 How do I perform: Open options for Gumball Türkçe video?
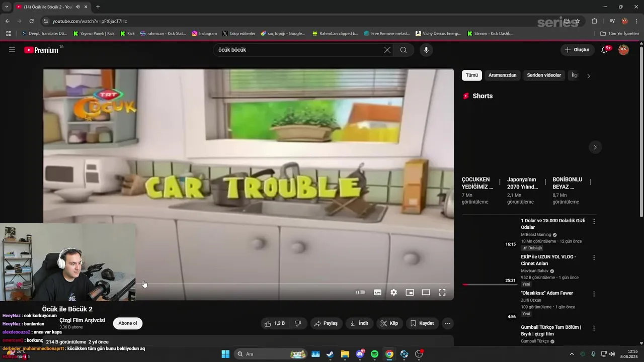tap(594, 328)
